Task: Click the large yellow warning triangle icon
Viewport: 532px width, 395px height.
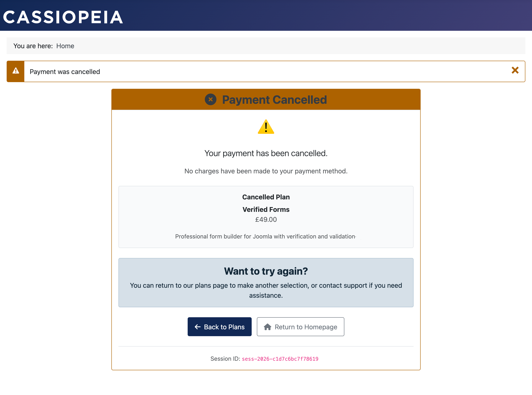Action: pos(266,127)
